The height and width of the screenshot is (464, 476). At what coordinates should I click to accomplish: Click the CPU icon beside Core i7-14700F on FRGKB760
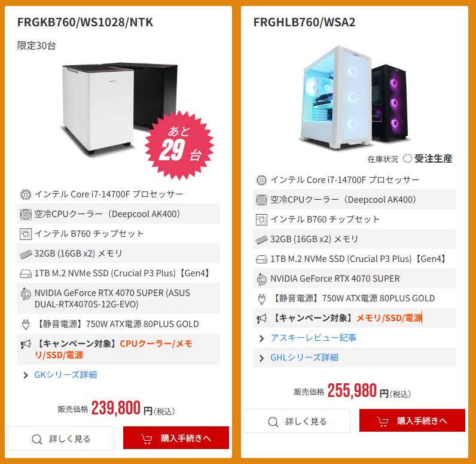[x=26, y=194]
